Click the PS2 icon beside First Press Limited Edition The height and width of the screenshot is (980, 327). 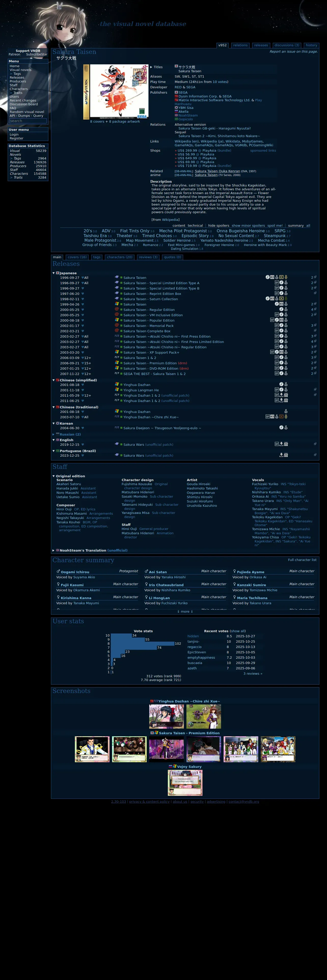pyautogui.click(x=117, y=341)
